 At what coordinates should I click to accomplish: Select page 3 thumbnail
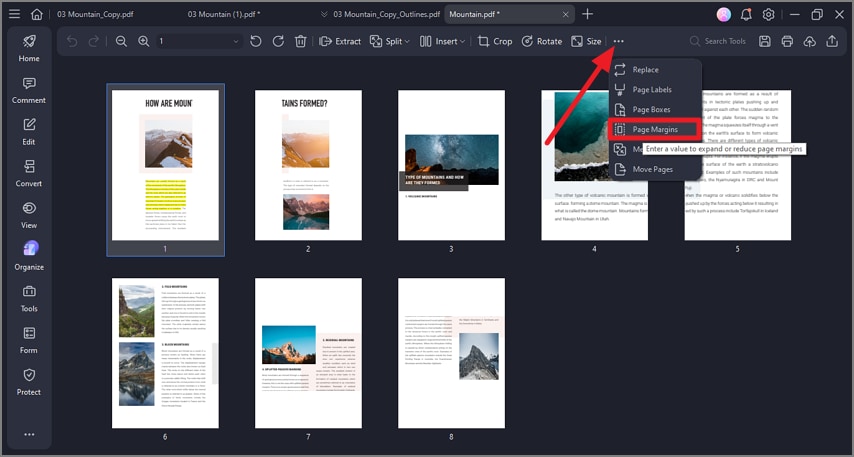[x=452, y=165]
